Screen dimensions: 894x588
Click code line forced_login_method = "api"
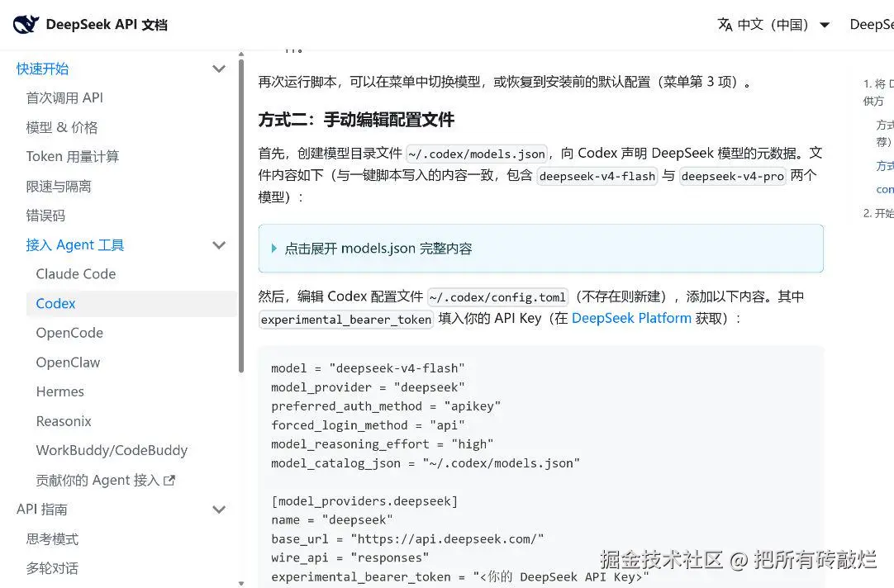coord(368,425)
